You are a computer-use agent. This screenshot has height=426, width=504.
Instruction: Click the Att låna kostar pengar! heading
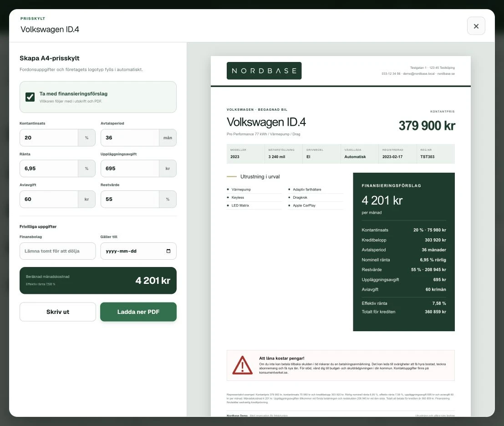281,358
